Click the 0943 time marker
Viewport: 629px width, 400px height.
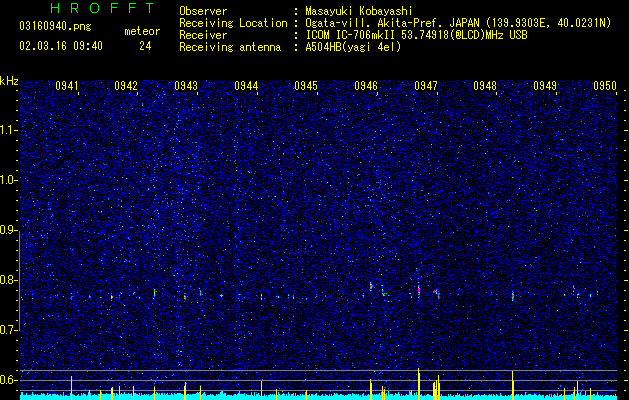pyautogui.click(x=186, y=86)
